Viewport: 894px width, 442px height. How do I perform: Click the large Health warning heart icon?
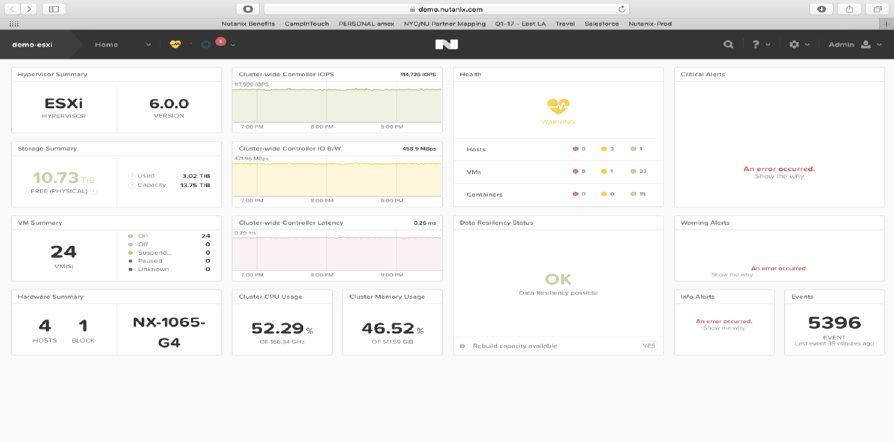tap(558, 106)
